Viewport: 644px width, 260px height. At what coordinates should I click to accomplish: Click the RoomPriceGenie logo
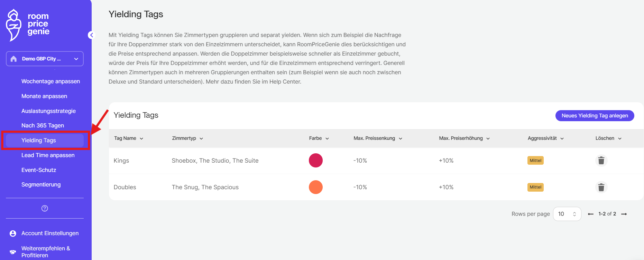(28, 25)
